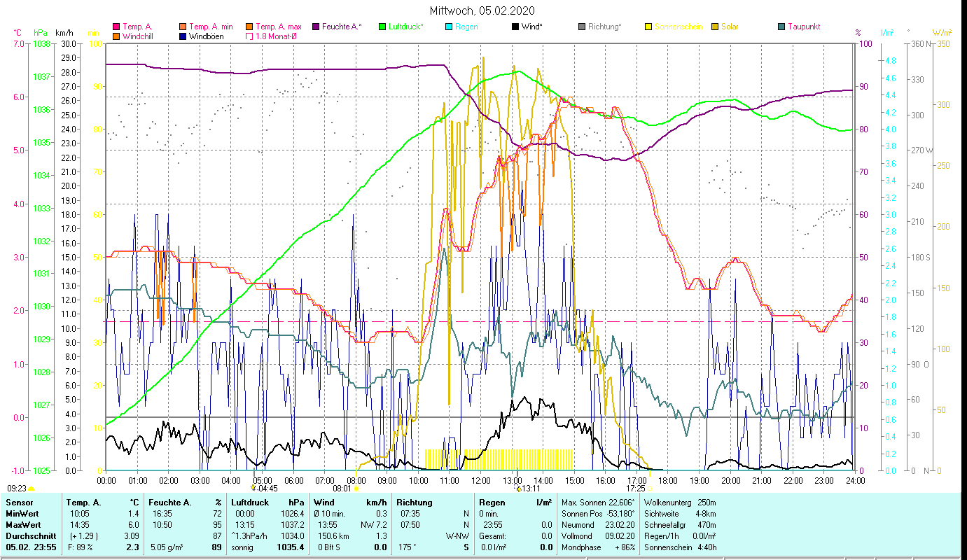
Task: Click the teal Taupunkt legend square
Action: pyautogui.click(x=781, y=27)
